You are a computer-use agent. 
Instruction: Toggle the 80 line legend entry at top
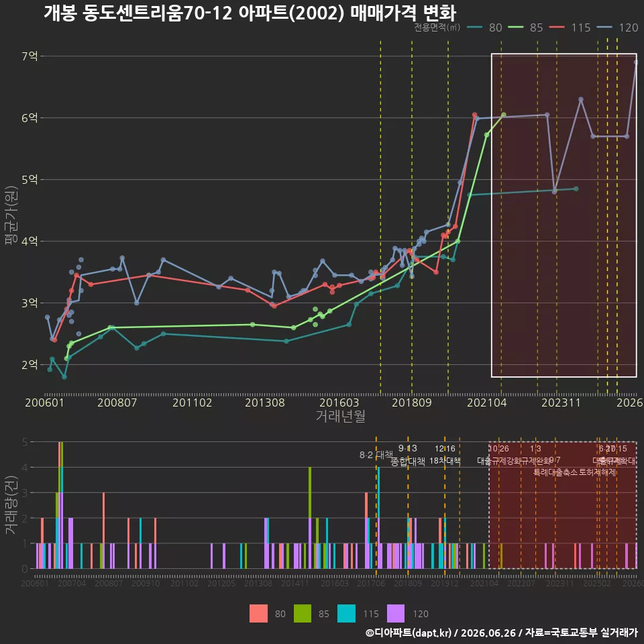[x=484, y=28]
